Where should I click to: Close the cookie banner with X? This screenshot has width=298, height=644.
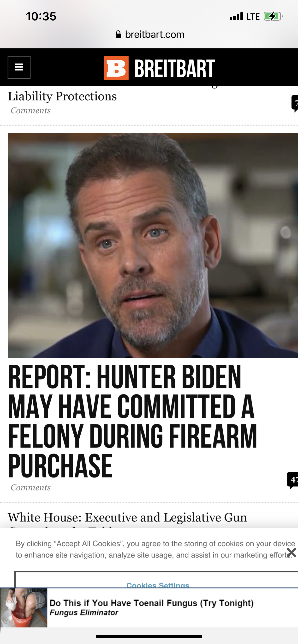pos(292,552)
